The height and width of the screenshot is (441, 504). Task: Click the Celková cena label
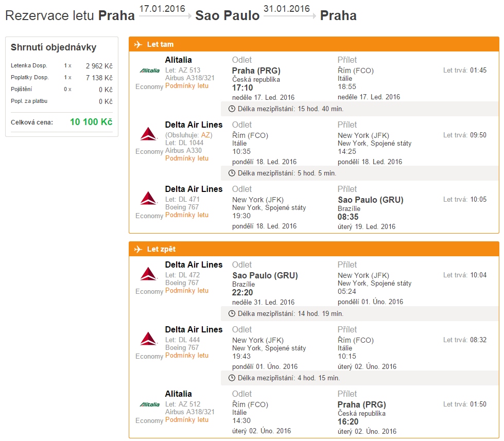coord(32,122)
